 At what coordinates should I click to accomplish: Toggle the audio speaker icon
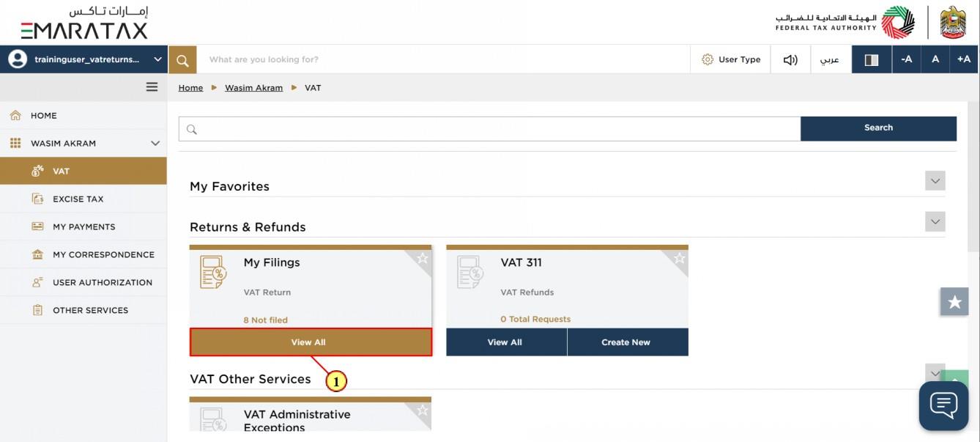click(x=790, y=59)
